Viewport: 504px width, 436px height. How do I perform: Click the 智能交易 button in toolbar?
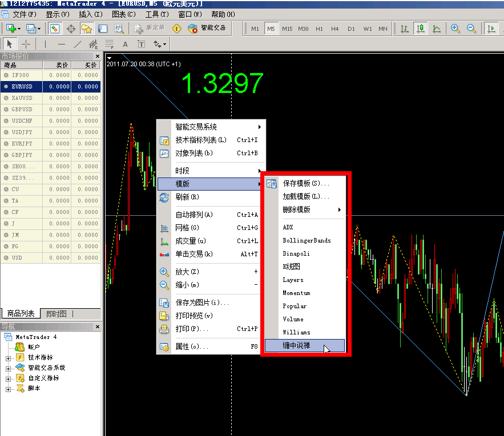click(x=207, y=28)
